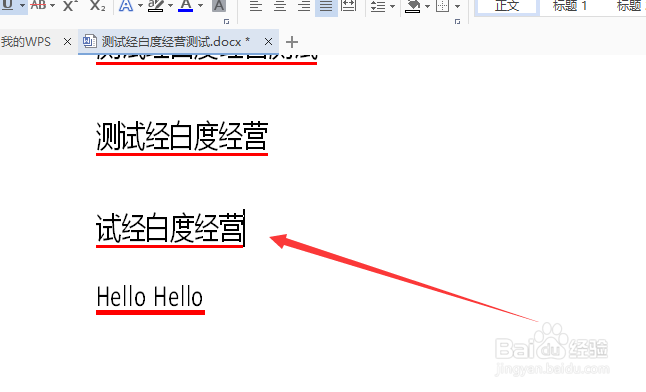Viewport: 646px width, 392px height.
Task: Open the font color dropdown arrow
Action: 200,6
